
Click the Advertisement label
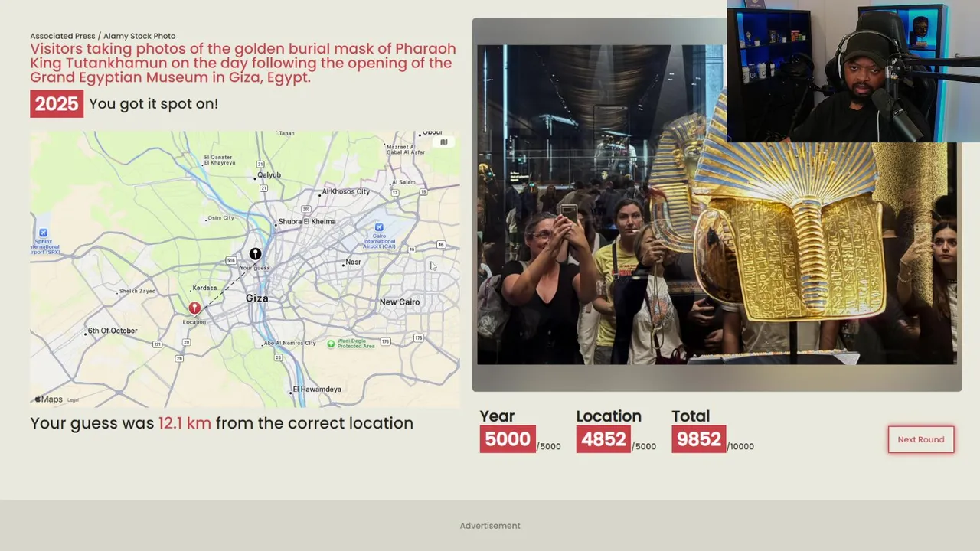pyautogui.click(x=490, y=526)
